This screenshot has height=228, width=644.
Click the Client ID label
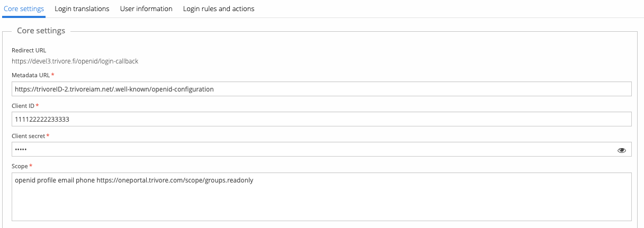[x=23, y=106]
